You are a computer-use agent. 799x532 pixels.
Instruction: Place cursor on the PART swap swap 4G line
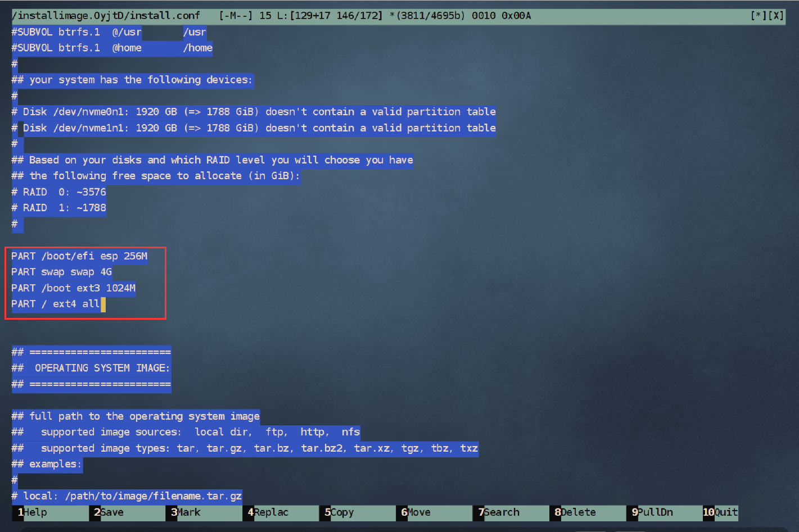62,272
